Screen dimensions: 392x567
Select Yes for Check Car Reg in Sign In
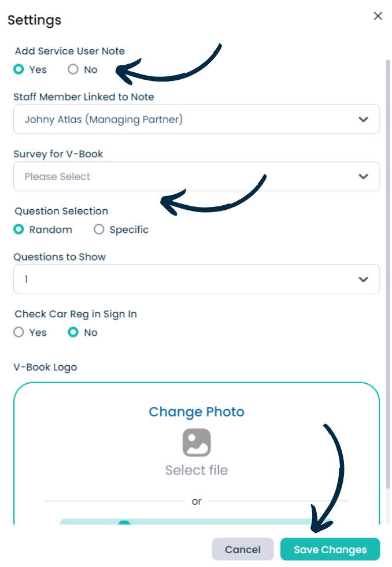(19, 332)
